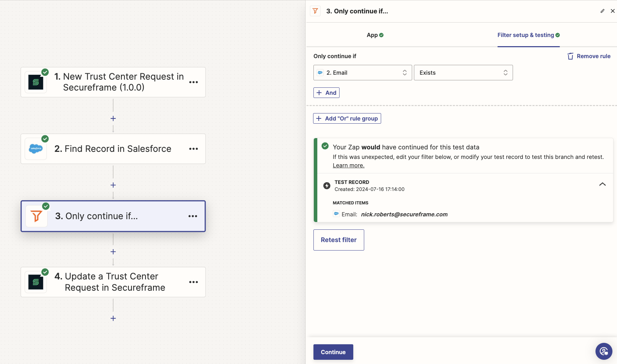Click the matched email nick.roberts@secureframe.com
This screenshot has height=364, width=617.
404,214
